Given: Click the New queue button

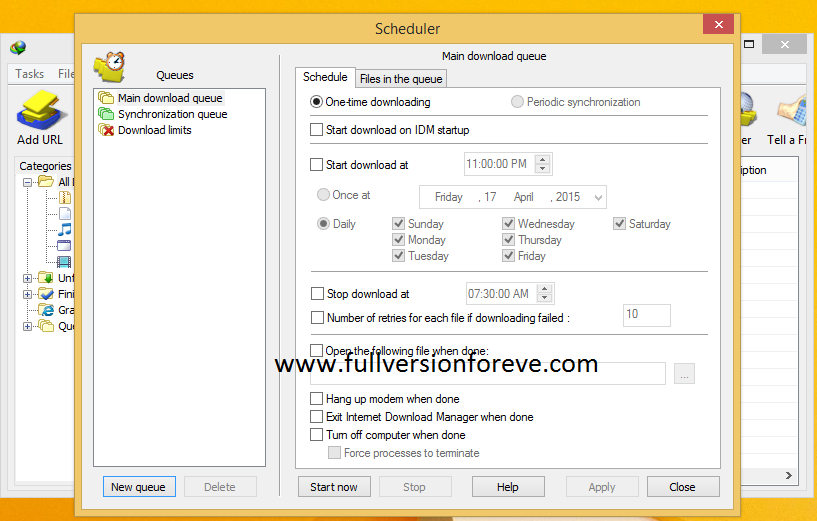Looking at the screenshot, I should pos(139,487).
